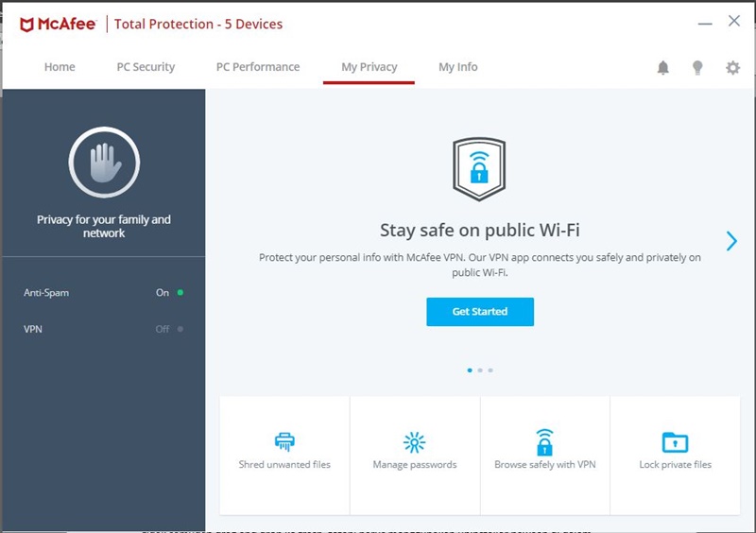Click the privacy hand icon in sidebar

pos(104,162)
